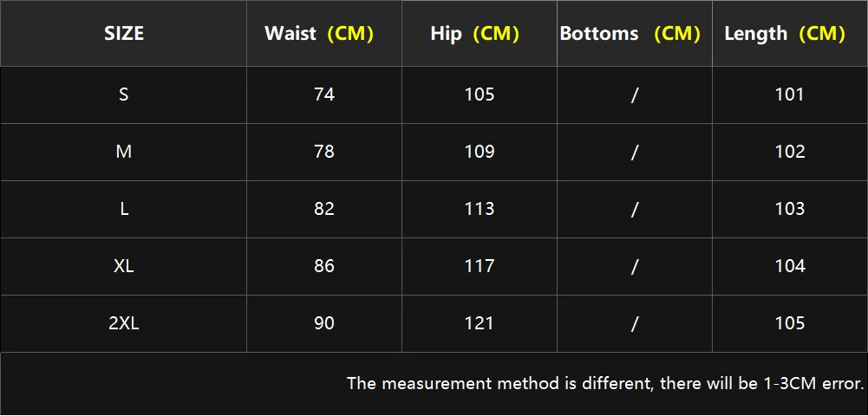The image size is (868, 416).
Task: Select the L size row label
Action: pyautogui.click(x=123, y=209)
